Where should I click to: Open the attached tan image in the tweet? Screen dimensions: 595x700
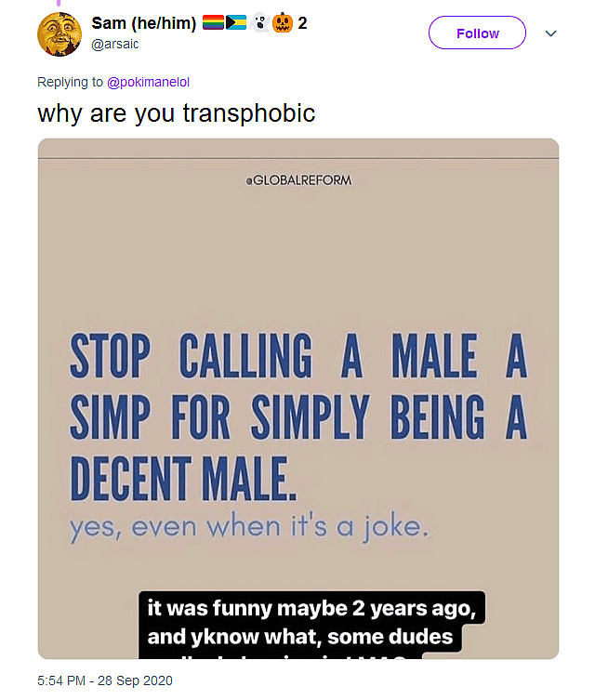297,279
